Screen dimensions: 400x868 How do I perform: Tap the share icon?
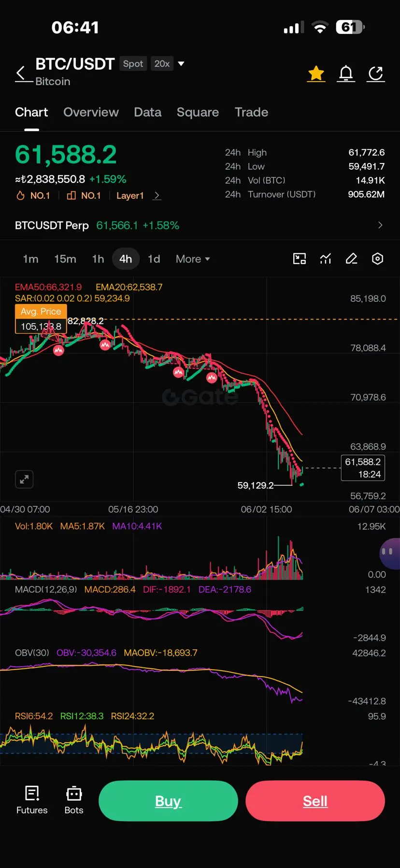(376, 74)
